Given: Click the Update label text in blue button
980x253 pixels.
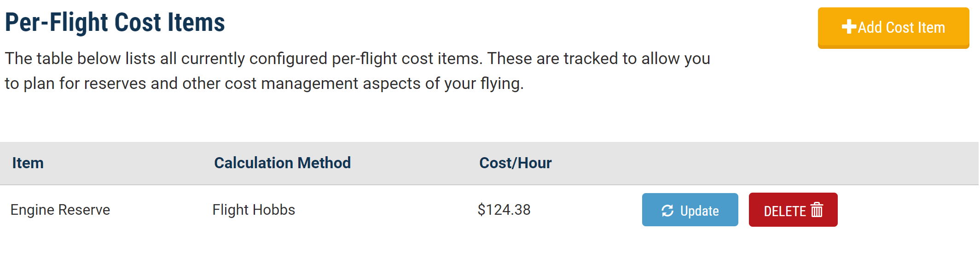Looking at the screenshot, I should 700,211.
